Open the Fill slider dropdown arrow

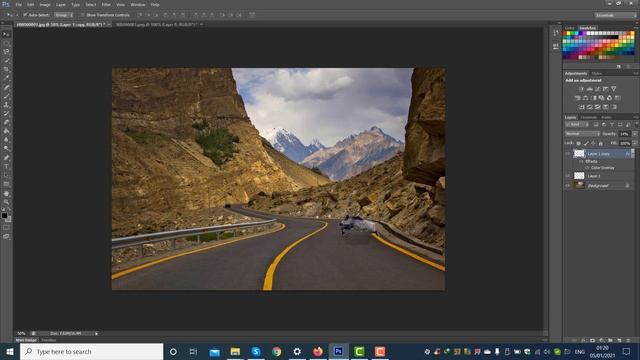pyautogui.click(x=635, y=144)
